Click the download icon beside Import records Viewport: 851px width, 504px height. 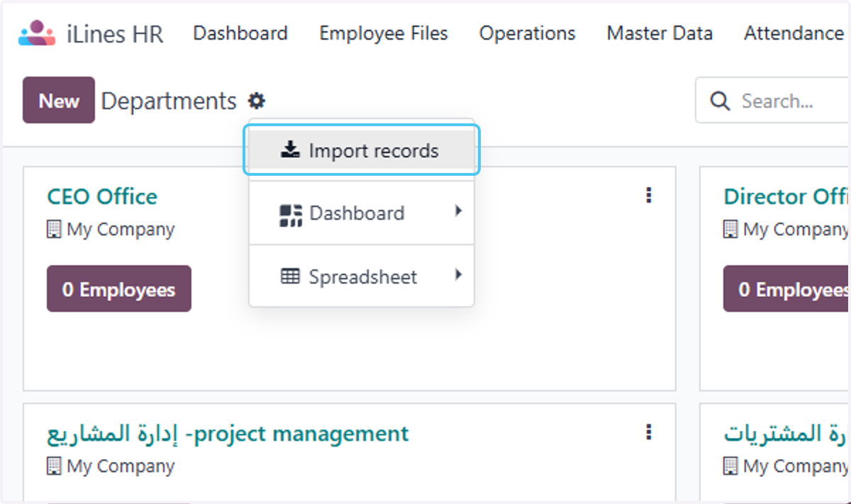click(x=290, y=150)
